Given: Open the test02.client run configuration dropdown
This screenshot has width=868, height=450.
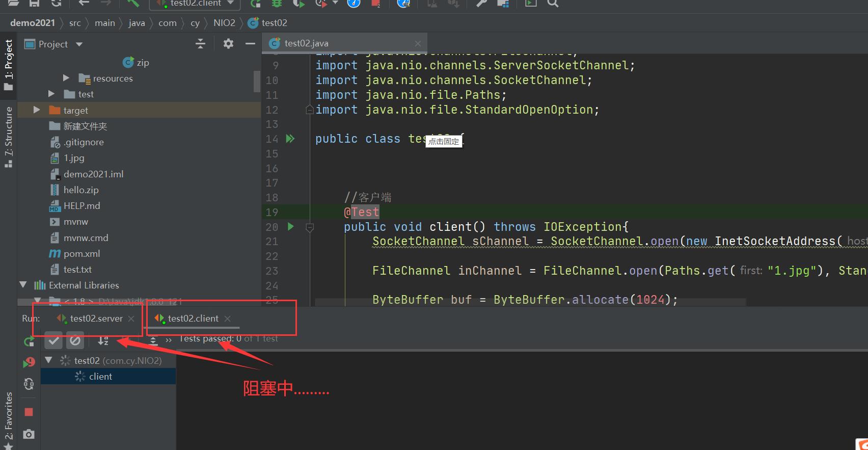Looking at the screenshot, I should [195, 4].
